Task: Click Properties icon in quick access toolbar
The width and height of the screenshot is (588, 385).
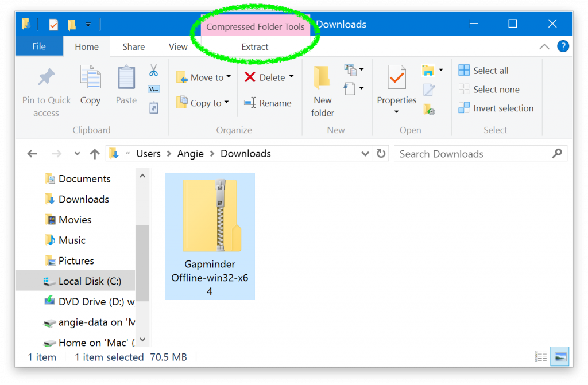Action: 53,25
